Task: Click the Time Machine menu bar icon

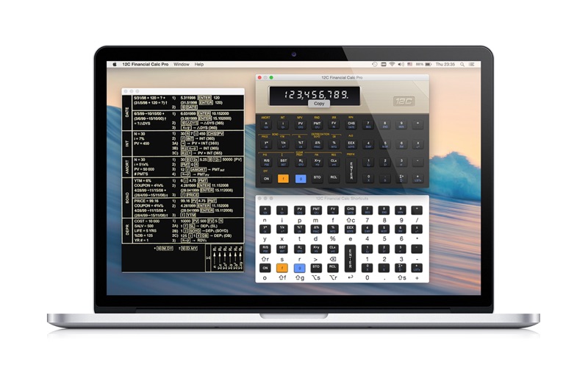Action: click(x=374, y=65)
